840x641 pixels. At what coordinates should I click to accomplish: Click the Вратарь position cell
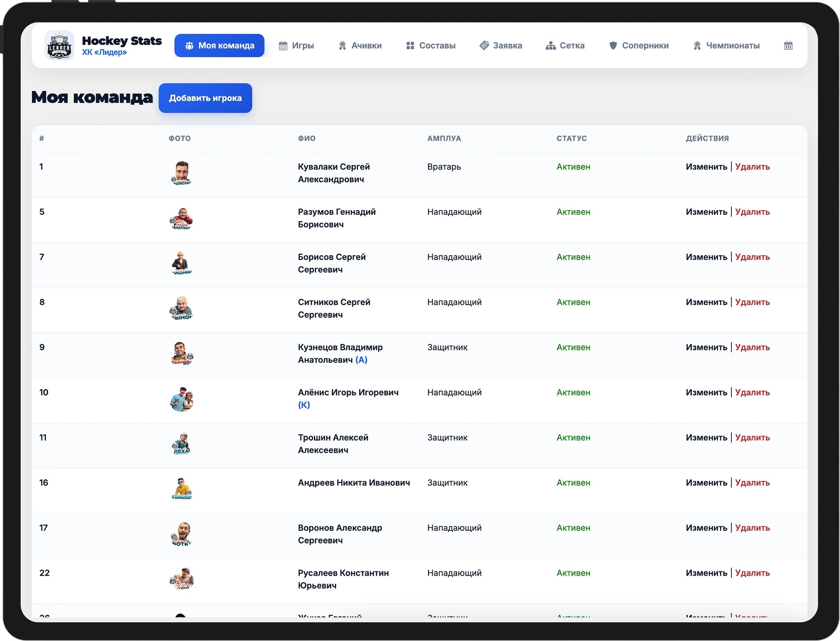[x=444, y=167]
